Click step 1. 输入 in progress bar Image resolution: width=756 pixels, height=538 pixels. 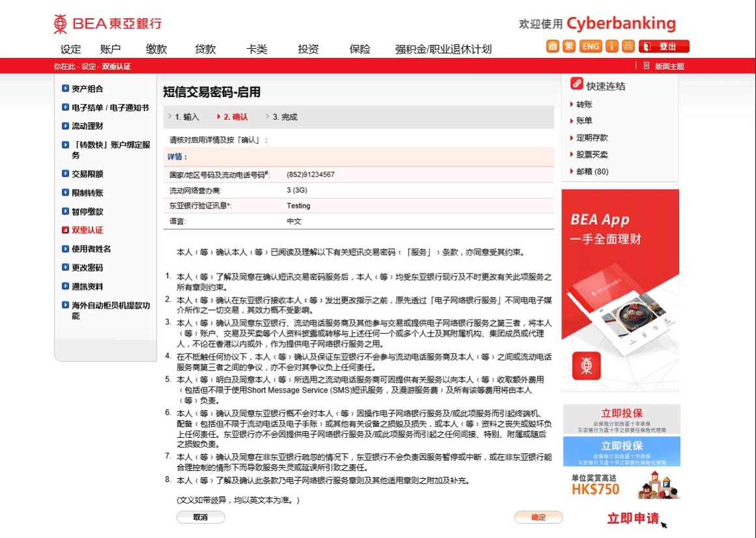[187, 117]
